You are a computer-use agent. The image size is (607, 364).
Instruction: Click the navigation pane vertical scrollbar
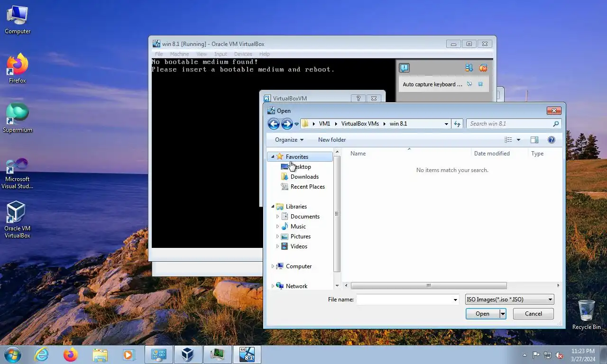[x=337, y=214]
